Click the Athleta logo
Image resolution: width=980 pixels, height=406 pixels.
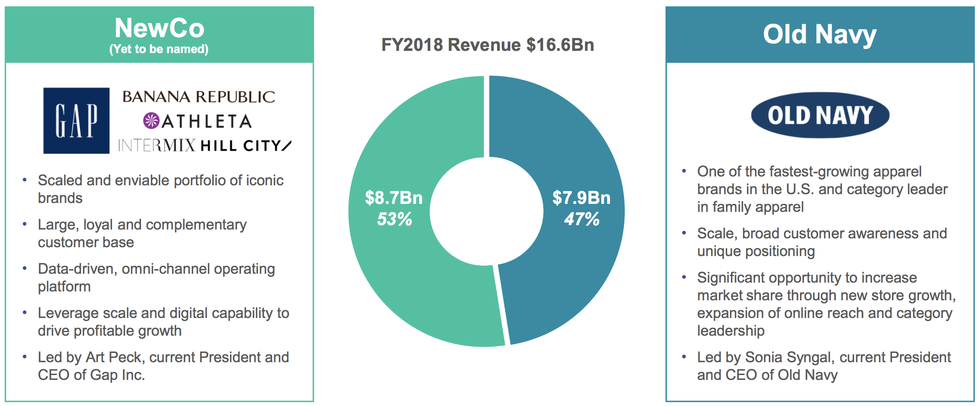(198, 121)
